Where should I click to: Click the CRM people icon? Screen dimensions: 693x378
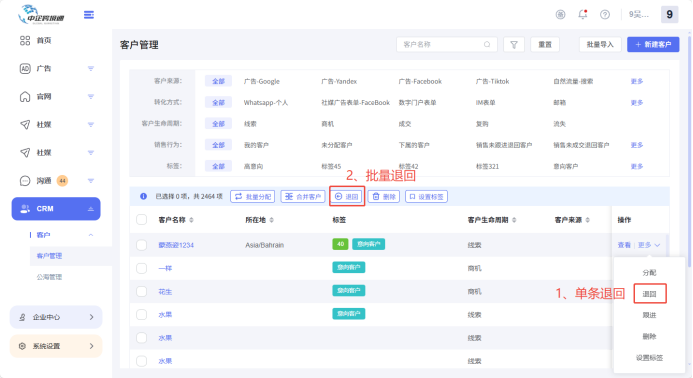click(25, 209)
